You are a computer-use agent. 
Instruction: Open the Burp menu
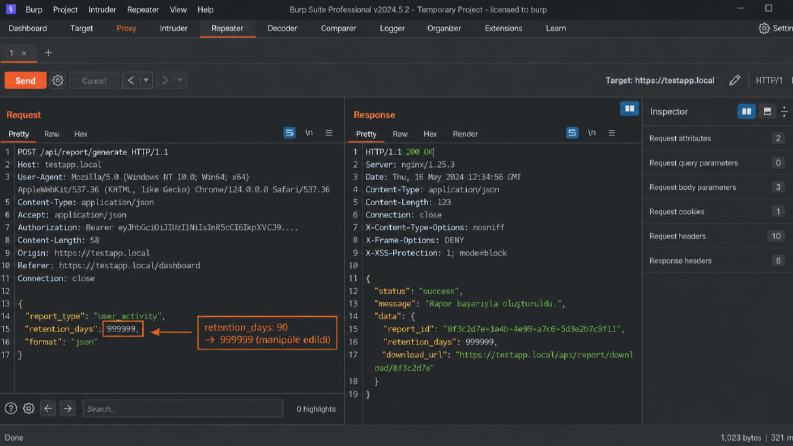click(34, 10)
